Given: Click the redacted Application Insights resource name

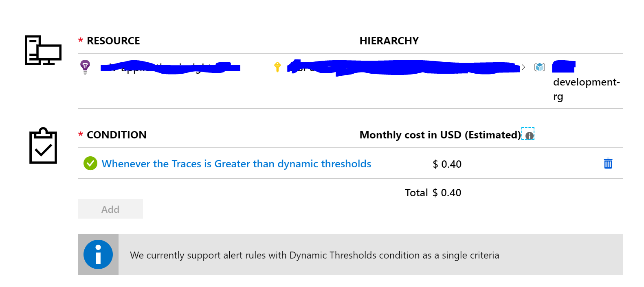Looking at the screenshot, I should (x=171, y=67).
